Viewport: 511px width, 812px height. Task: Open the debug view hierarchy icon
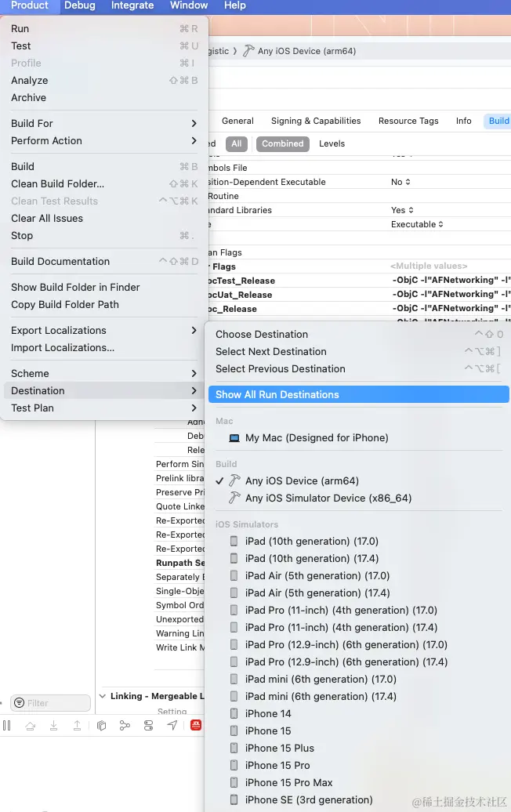101,726
